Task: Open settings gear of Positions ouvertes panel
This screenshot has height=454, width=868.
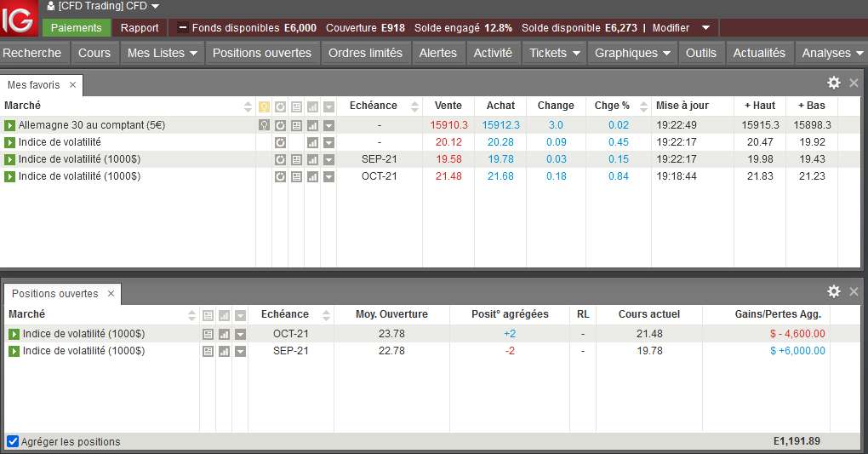Action: 834,291
